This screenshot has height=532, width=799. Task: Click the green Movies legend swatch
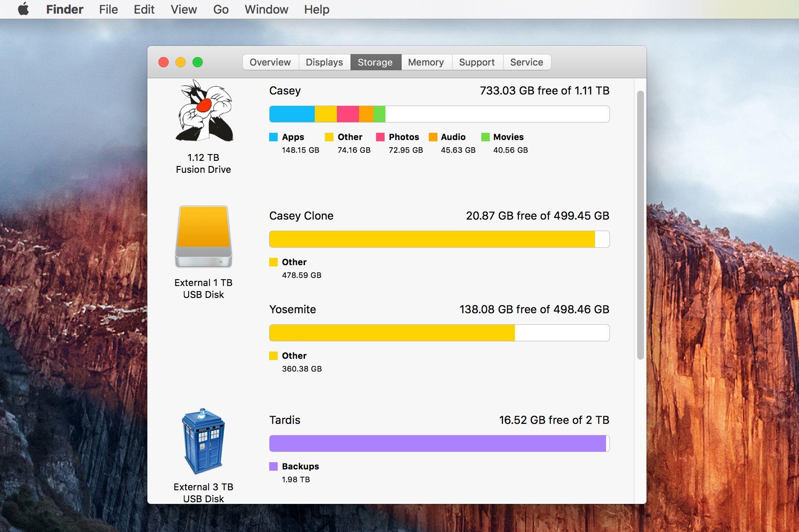[486, 137]
